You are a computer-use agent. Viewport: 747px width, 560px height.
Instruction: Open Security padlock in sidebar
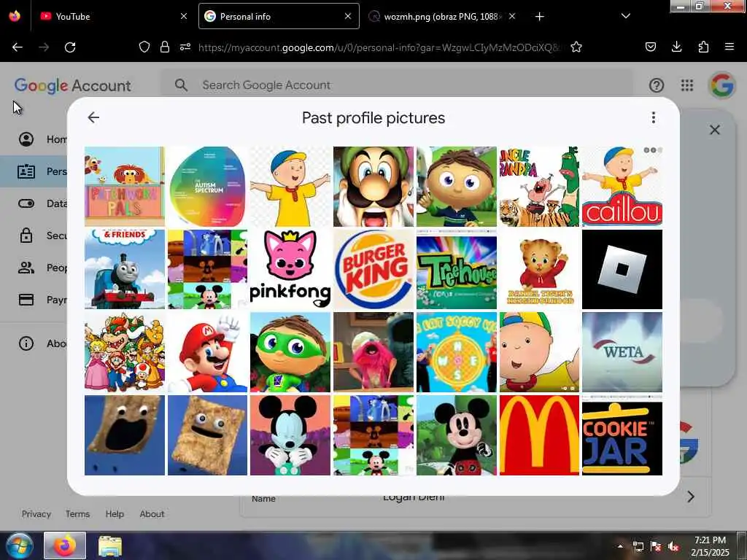pos(26,236)
